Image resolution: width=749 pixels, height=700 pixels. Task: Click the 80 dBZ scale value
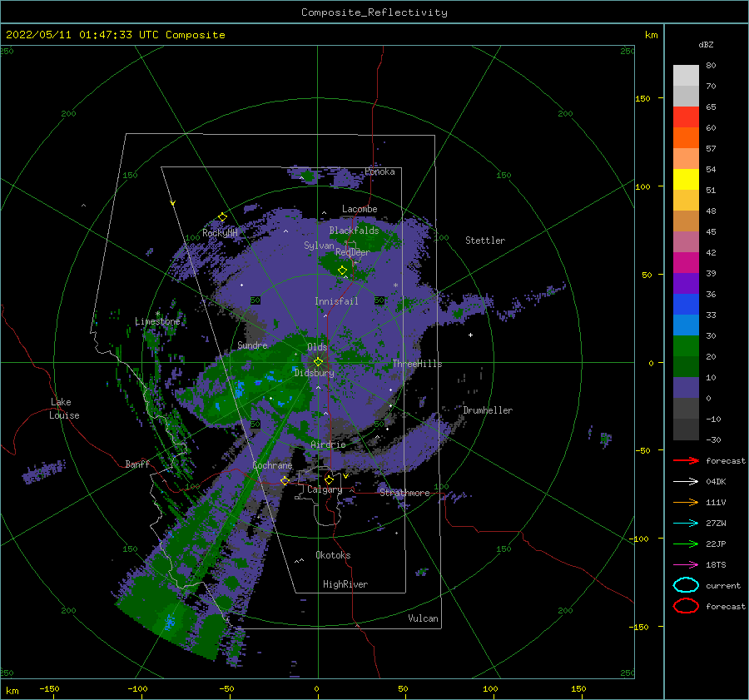point(711,66)
